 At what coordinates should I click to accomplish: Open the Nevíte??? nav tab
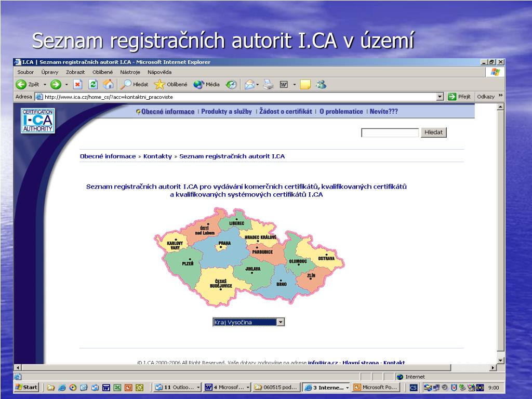384,111
